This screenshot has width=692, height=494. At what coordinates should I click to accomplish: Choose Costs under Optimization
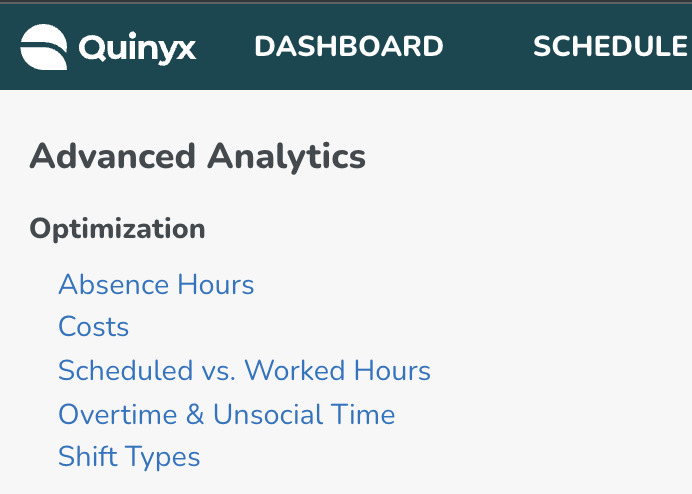[94, 327]
